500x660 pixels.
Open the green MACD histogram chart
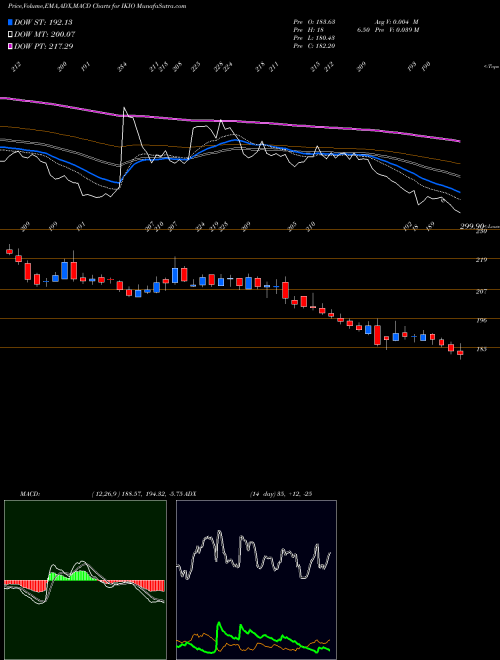click(x=85, y=580)
